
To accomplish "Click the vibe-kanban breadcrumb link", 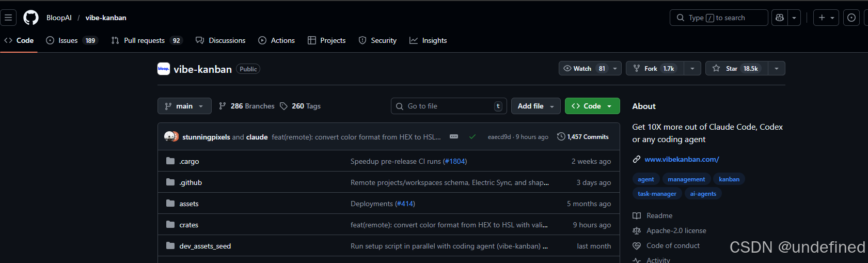I will tap(106, 18).
